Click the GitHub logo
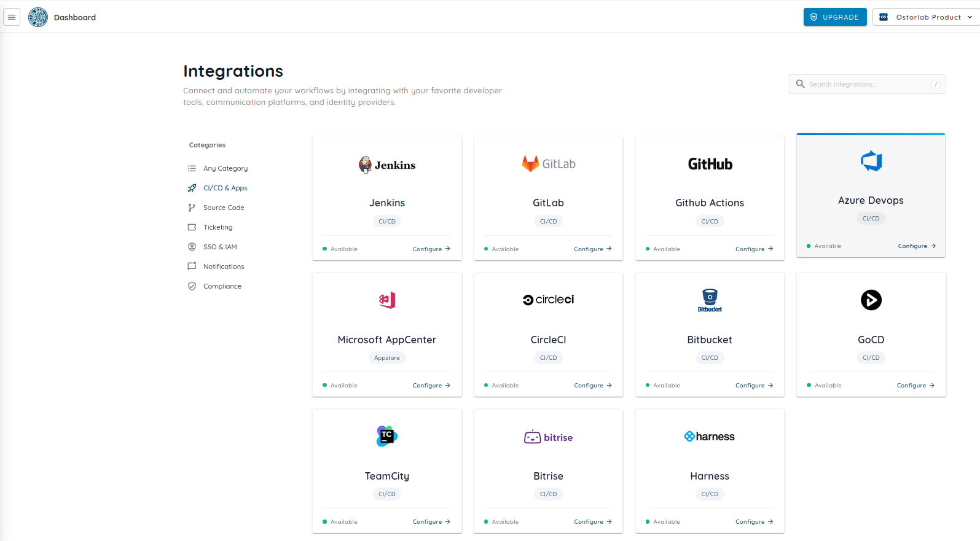 click(x=710, y=164)
